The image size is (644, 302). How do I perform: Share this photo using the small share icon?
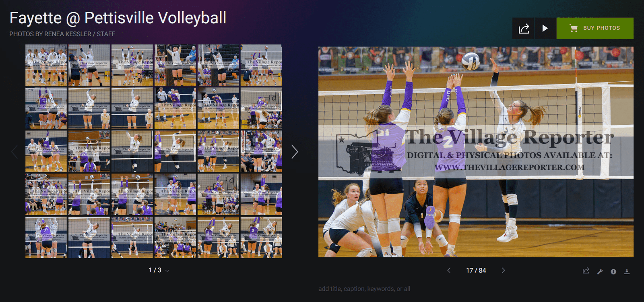586,271
